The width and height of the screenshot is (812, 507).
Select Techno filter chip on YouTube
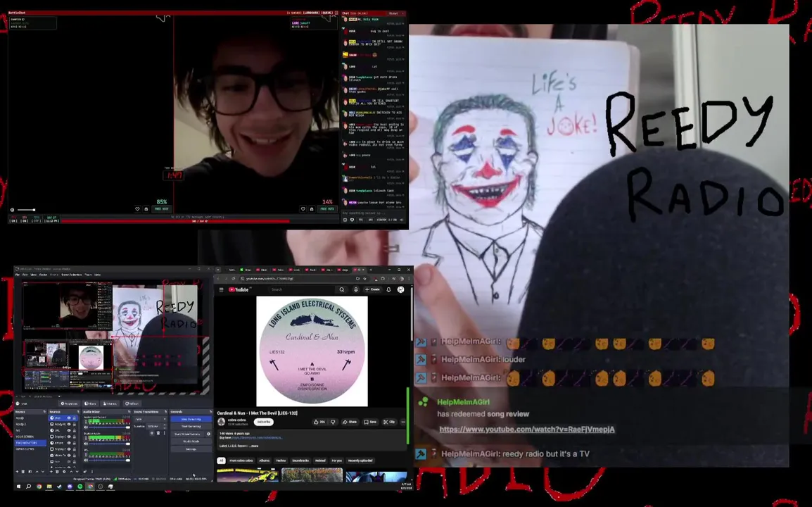coord(281,461)
